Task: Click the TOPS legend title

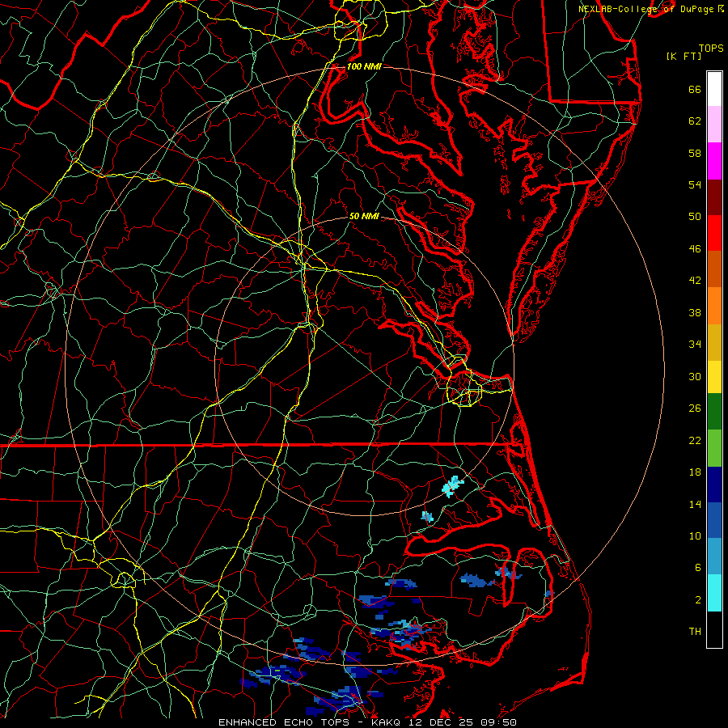Action: coord(711,48)
